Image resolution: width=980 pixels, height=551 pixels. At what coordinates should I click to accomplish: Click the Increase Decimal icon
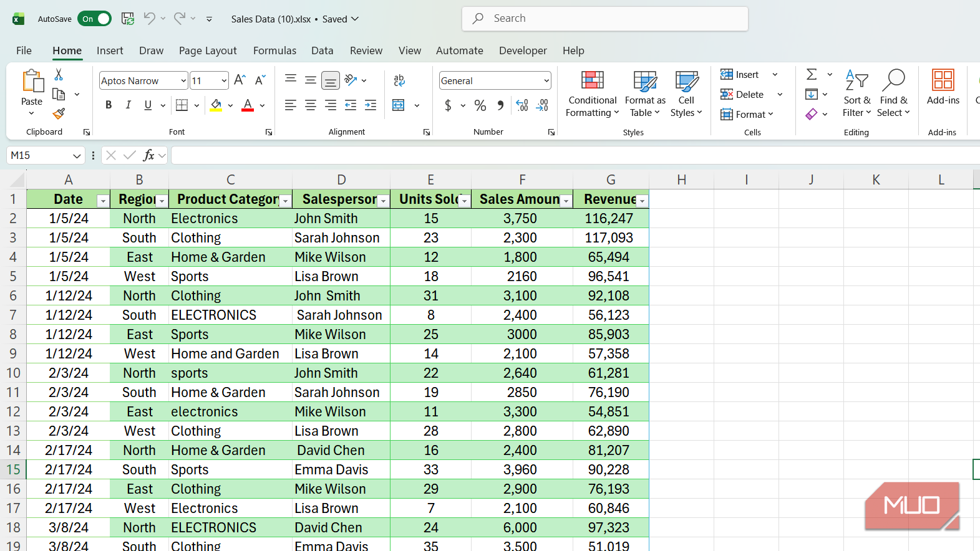click(522, 105)
